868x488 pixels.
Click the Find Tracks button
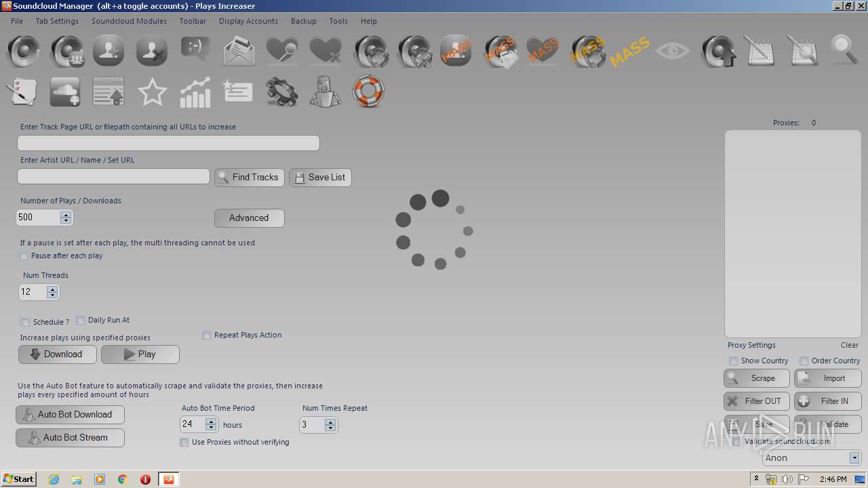(250, 178)
